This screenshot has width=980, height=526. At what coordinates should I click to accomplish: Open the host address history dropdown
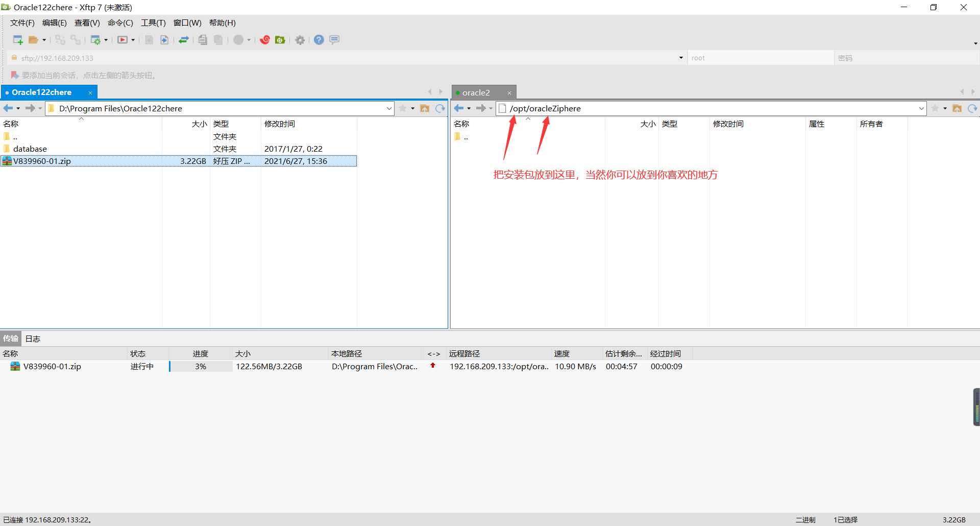pyautogui.click(x=681, y=58)
